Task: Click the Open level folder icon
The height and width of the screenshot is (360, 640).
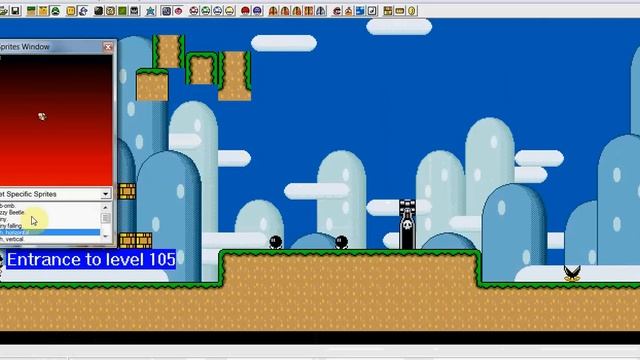Action: coord(3,11)
